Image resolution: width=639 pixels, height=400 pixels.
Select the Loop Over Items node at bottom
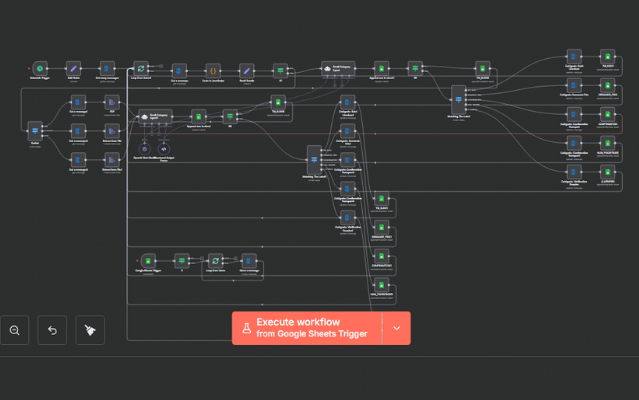[215, 260]
